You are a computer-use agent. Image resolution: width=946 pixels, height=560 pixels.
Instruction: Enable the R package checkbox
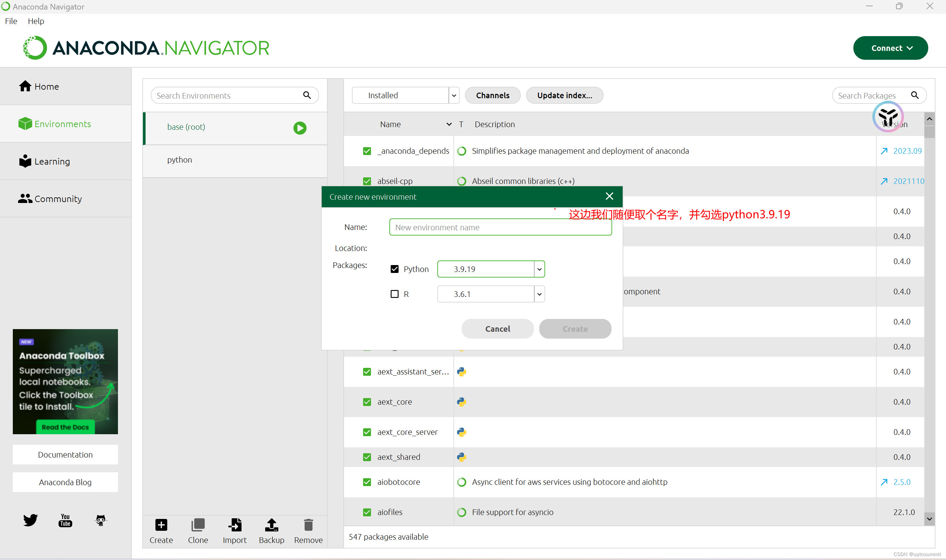coord(395,294)
